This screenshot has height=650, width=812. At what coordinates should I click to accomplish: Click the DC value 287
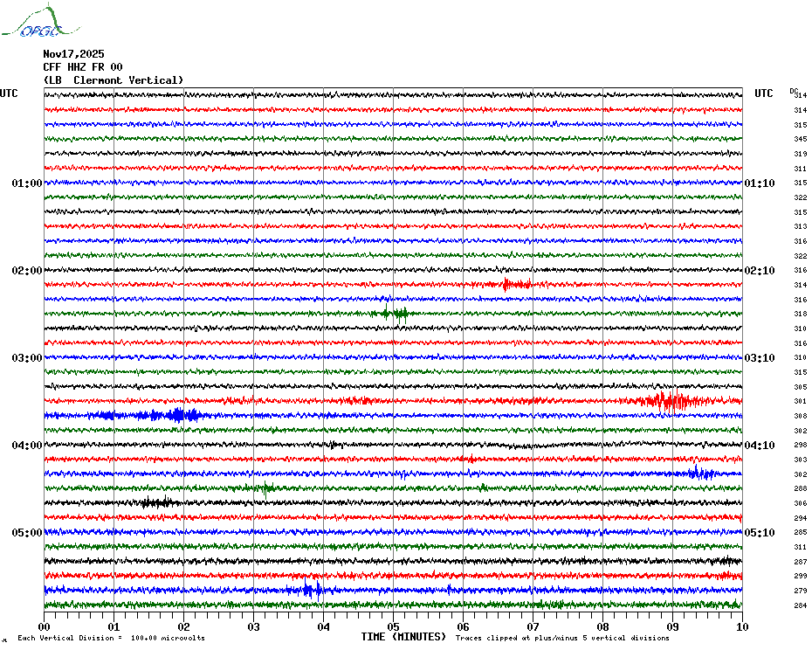(801, 562)
